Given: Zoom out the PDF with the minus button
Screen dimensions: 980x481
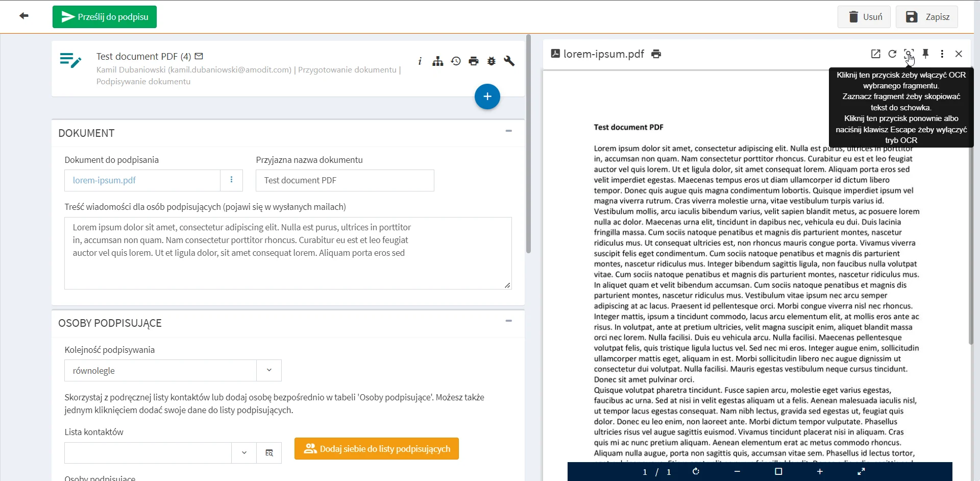Looking at the screenshot, I should click(x=737, y=472).
